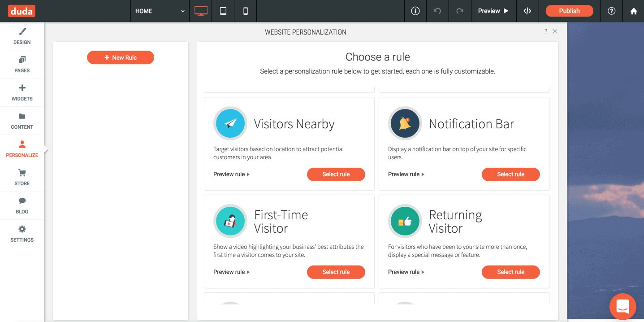Switch to mobile view icon
This screenshot has height=322, width=644.
(x=246, y=11)
